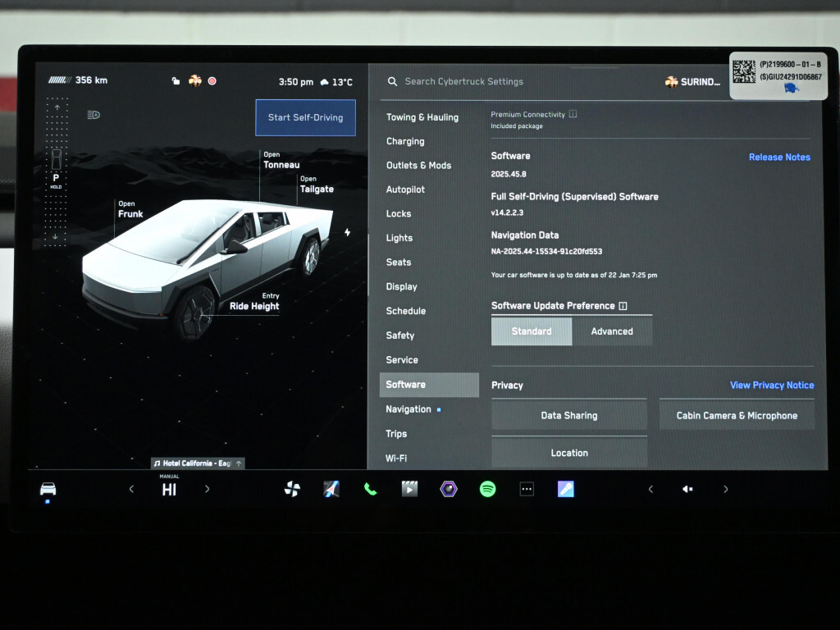Toggle the auto headlights indicator
Viewport: 840px width, 630px height.
pos(94,115)
